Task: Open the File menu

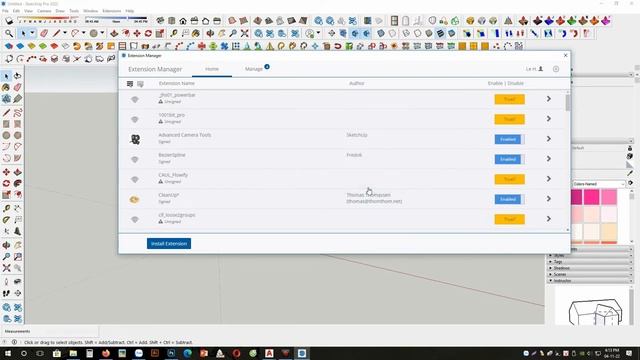Action: pyautogui.click(x=5, y=11)
